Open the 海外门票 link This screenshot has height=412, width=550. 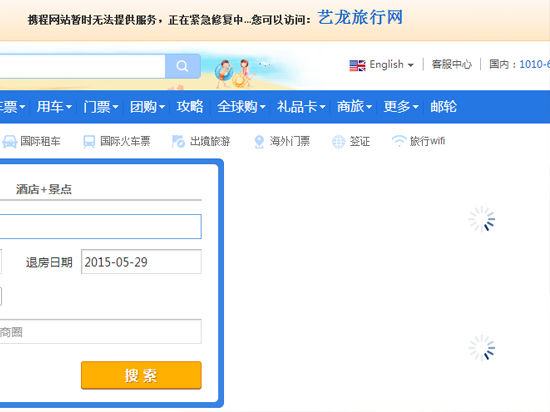click(x=290, y=141)
